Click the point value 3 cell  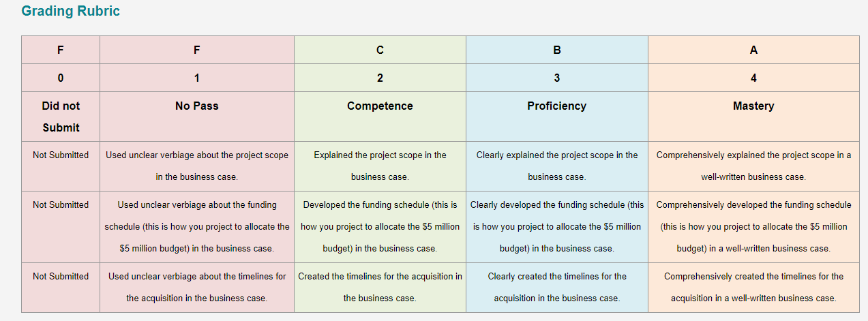point(557,78)
